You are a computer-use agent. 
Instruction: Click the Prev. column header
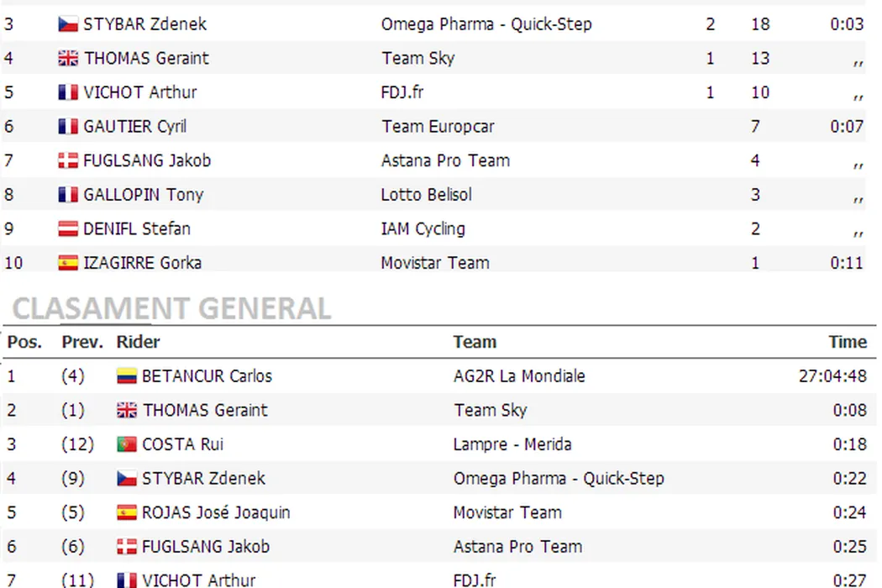pyautogui.click(x=82, y=342)
